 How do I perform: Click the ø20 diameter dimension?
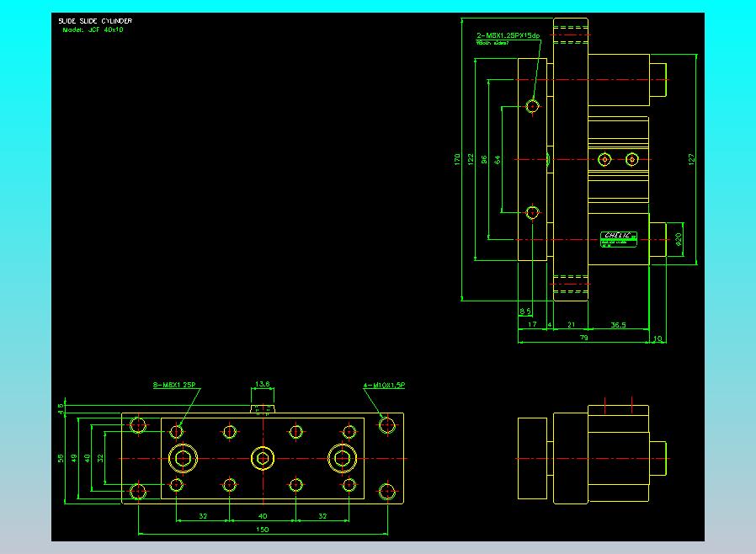click(679, 240)
